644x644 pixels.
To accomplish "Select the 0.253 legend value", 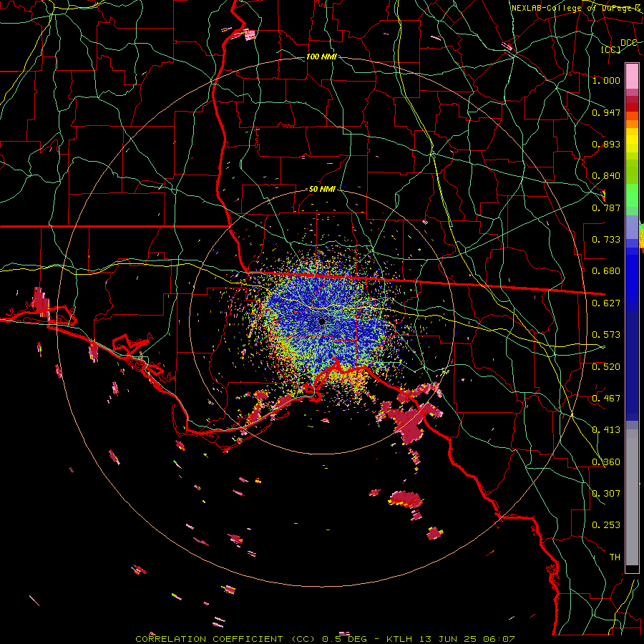I will pyautogui.click(x=606, y=525).
